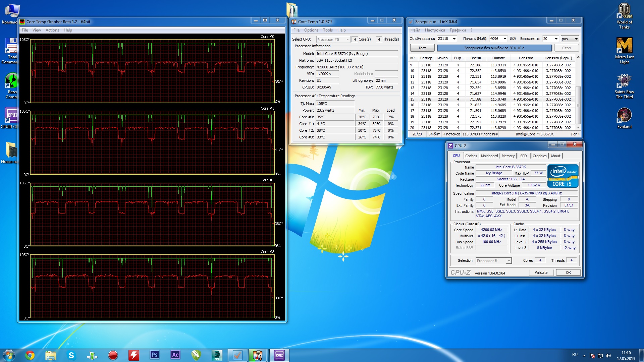The height and width of the screenshot is (362, 644).
Task: Click the Skype taskbar icon
Action: click(71, 355)
